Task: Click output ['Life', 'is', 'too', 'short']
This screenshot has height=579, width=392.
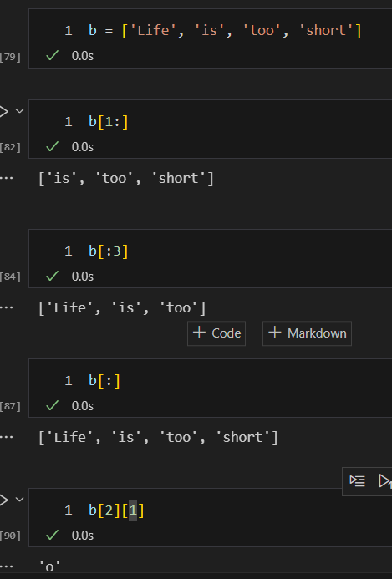Action: point(158,438)
